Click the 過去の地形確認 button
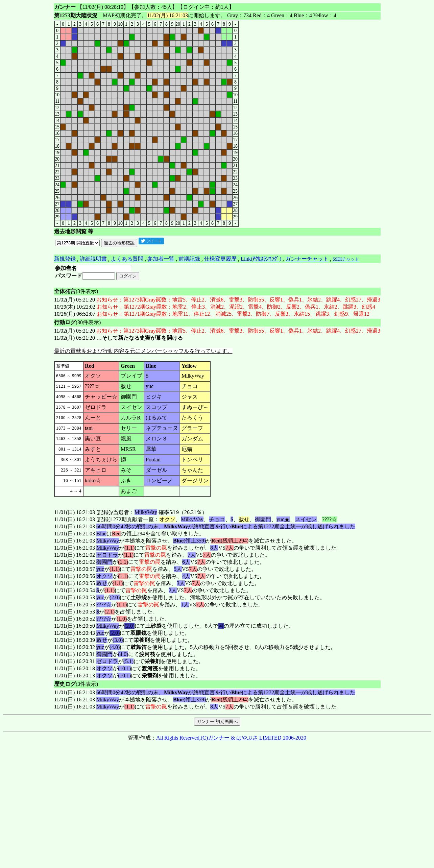The width and height of the screenshot is (434, 868). coord(119,243)
